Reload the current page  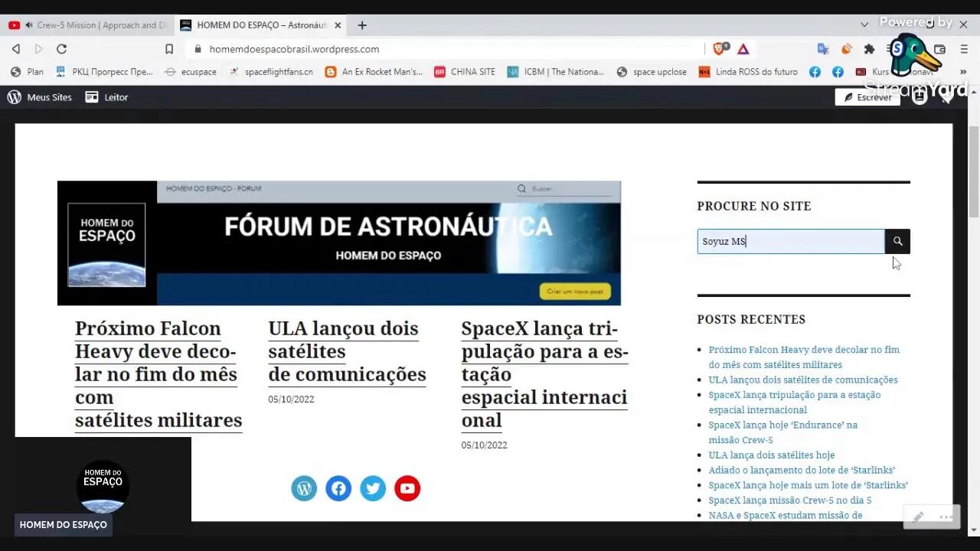[x=61, y=49]
